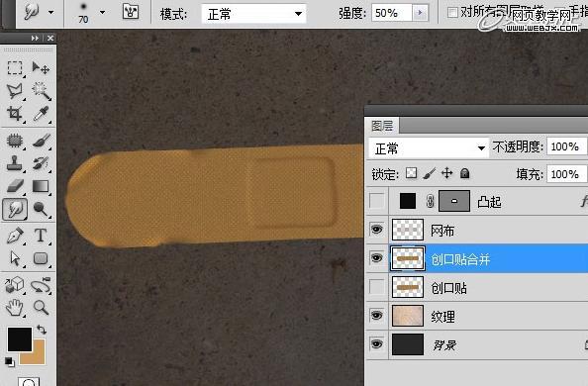Select the Clone Stamp tool
This screenshot has height=386, width=588.
[15, 163]
